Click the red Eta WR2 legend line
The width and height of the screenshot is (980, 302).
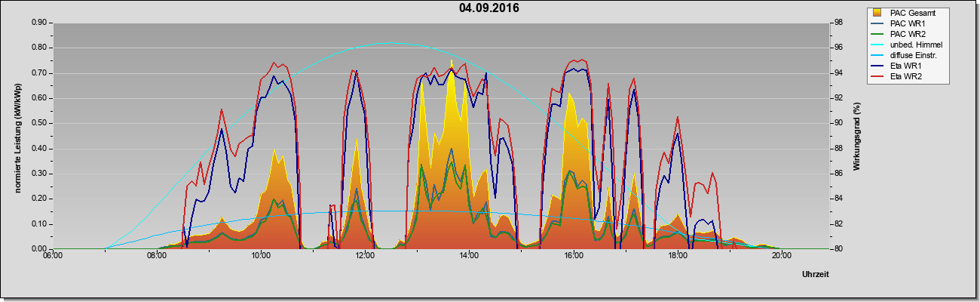tap(878, 76)
